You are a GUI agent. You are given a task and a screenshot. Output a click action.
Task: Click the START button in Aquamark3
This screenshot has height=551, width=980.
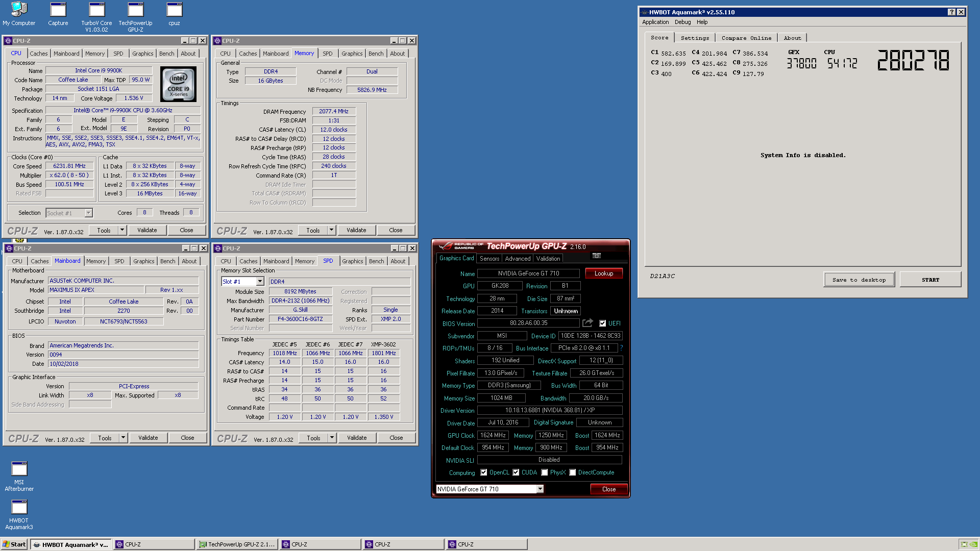930,280
